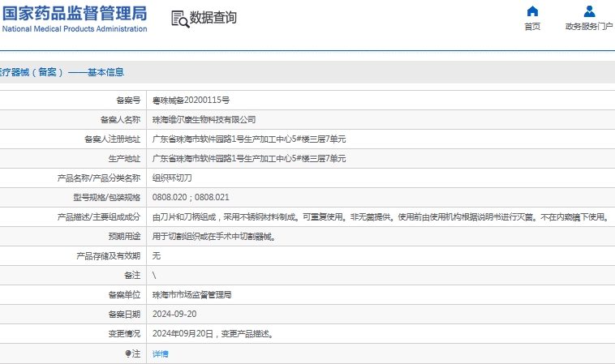Viewport: 615px width, 364px height.
Task: Click the 备注 row label
Action: pyautogui.click(x=132, y=276)
